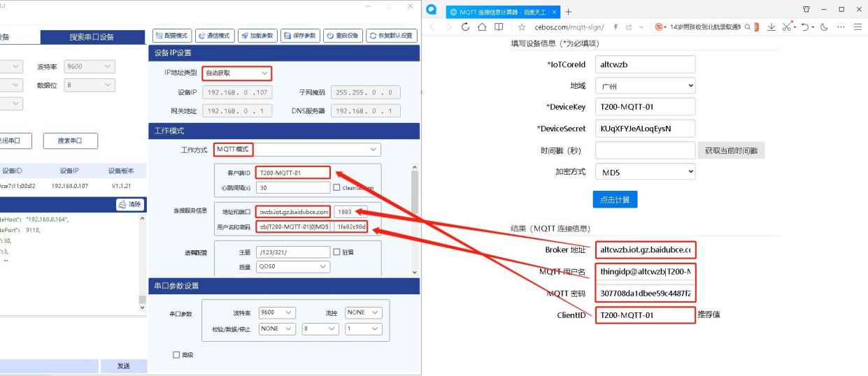868x376 pixels.
Task: Click the lightning speed-mode icon in address bar
Action: click(x=616, y=27)
